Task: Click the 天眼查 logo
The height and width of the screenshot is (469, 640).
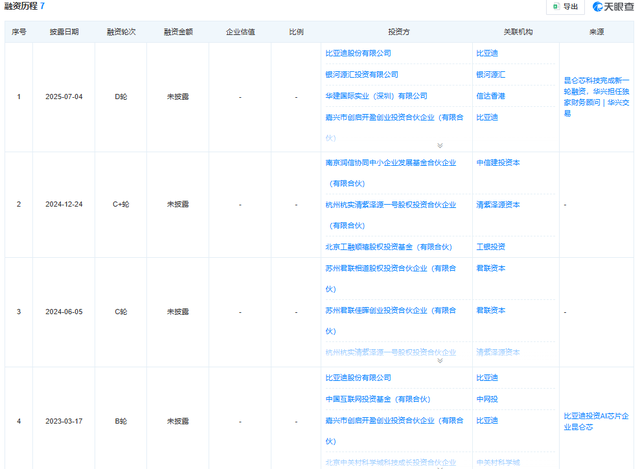Action: tap(613, 7)
